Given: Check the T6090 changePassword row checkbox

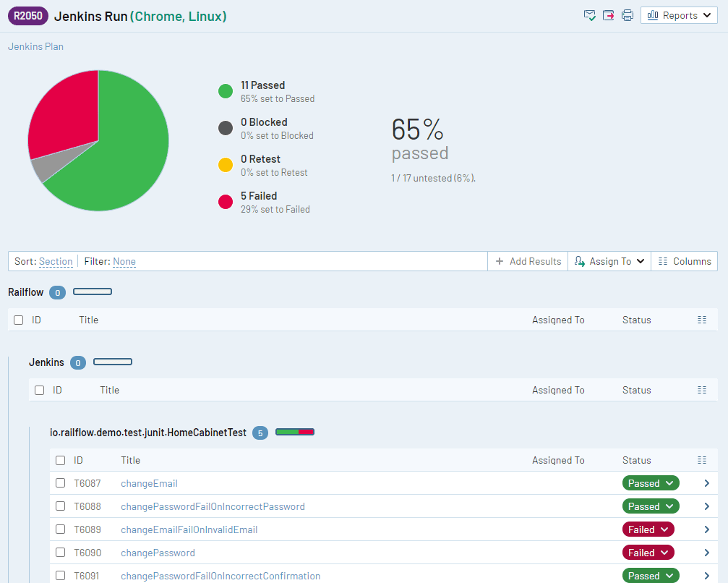Looking at the screenshot, I should click(60, 553).
